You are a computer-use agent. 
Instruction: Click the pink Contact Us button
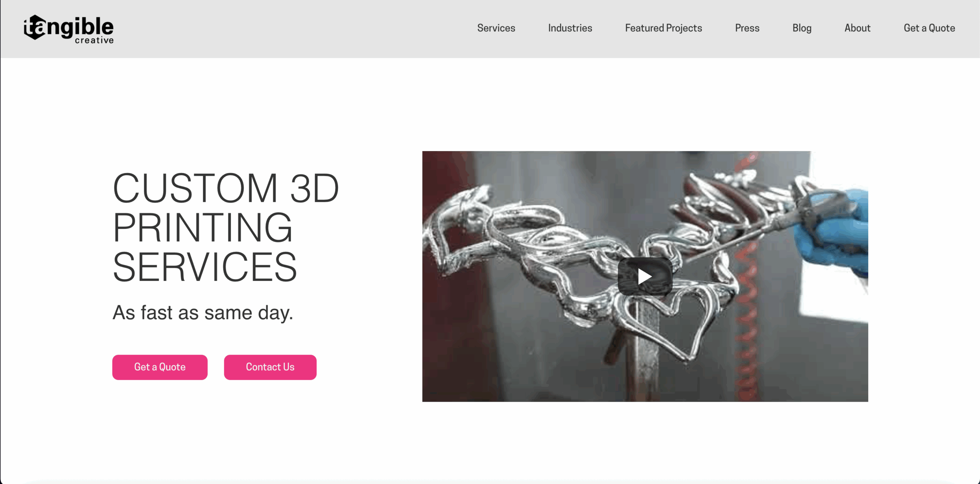pos(270,367)
